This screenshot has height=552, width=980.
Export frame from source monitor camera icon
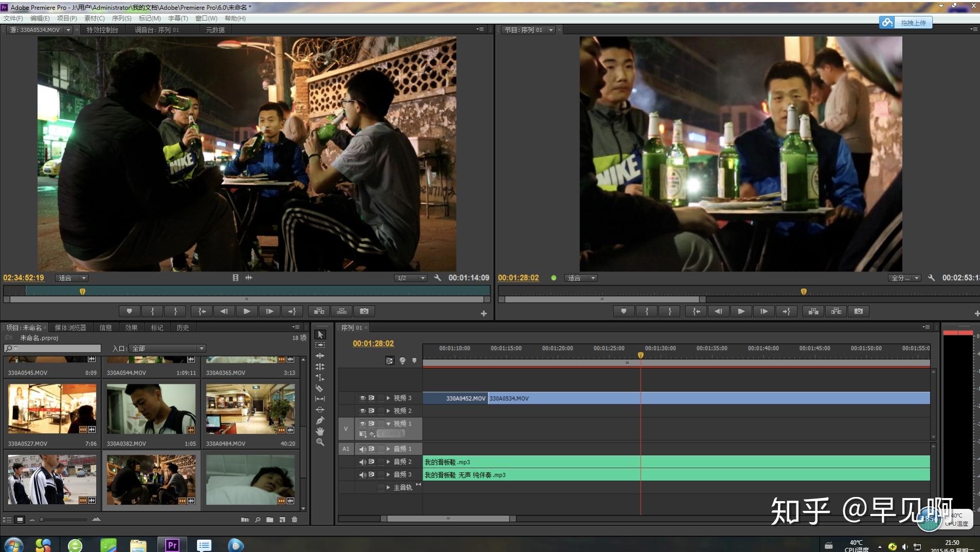[365, 311]
